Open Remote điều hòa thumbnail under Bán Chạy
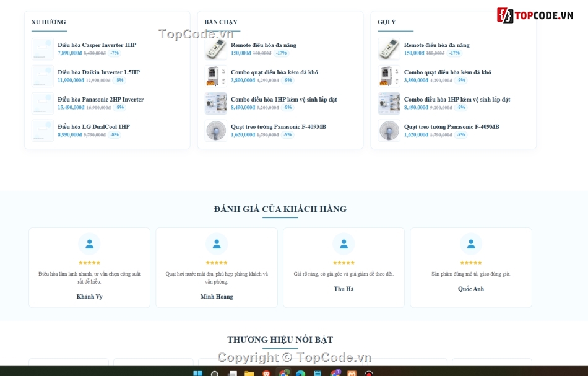Viewport: 588px width, 376px height. pos(216,49)
